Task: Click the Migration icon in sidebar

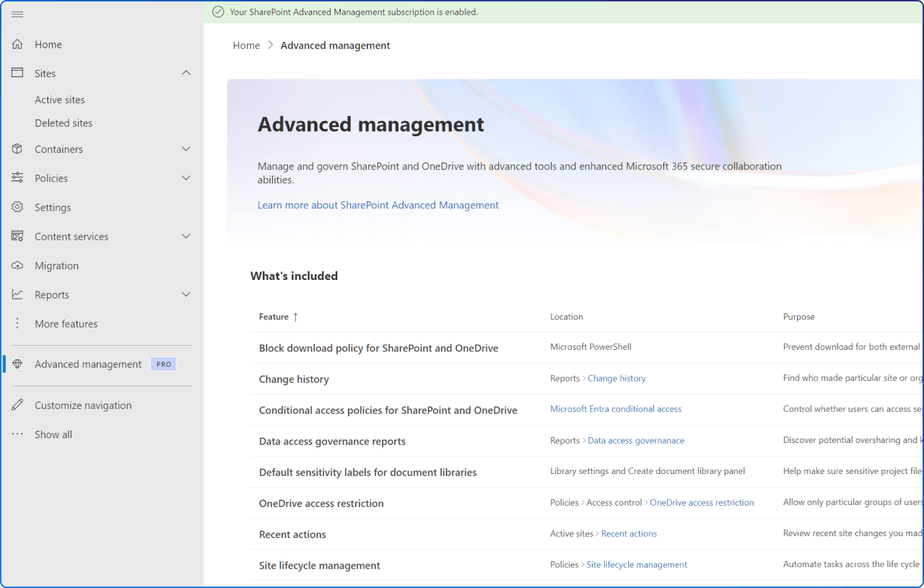Action: (x=17, y=265)
